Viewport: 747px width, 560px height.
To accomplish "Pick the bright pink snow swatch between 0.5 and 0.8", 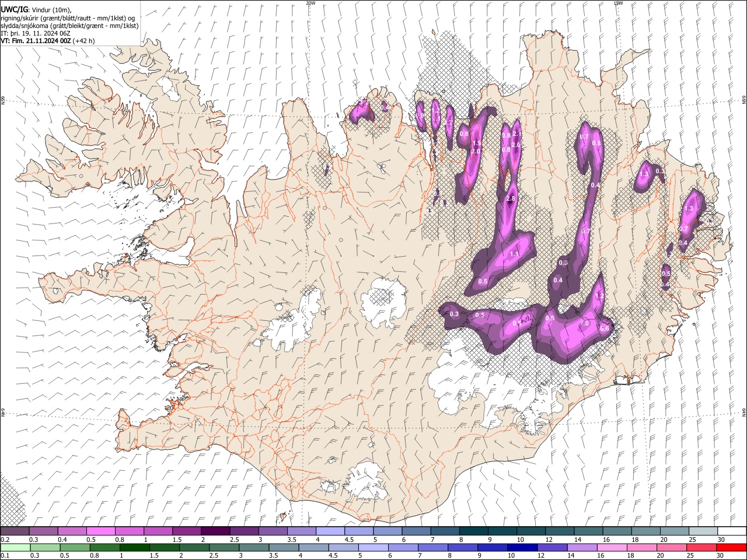I will (x=101, y=531).
